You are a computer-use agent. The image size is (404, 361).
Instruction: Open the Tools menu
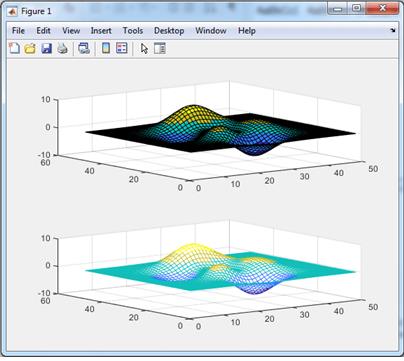(133, 31)
